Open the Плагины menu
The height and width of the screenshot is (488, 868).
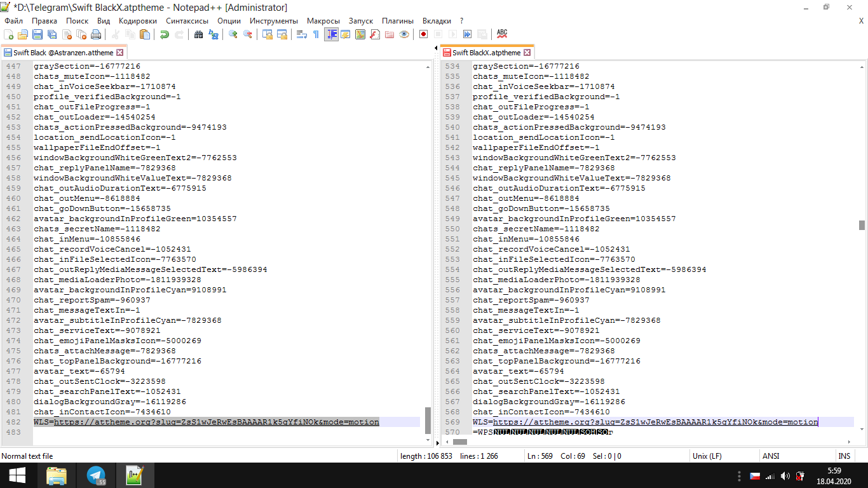pos(398,21)
